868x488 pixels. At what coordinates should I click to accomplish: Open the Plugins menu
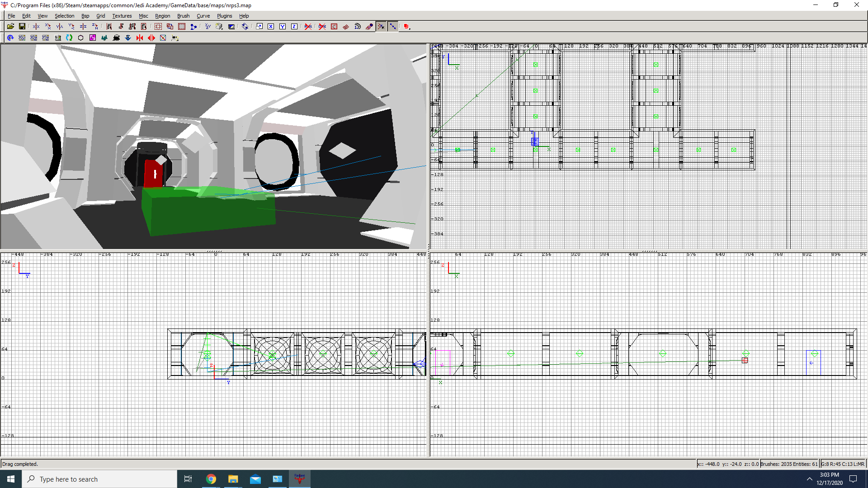click(224, 16)
